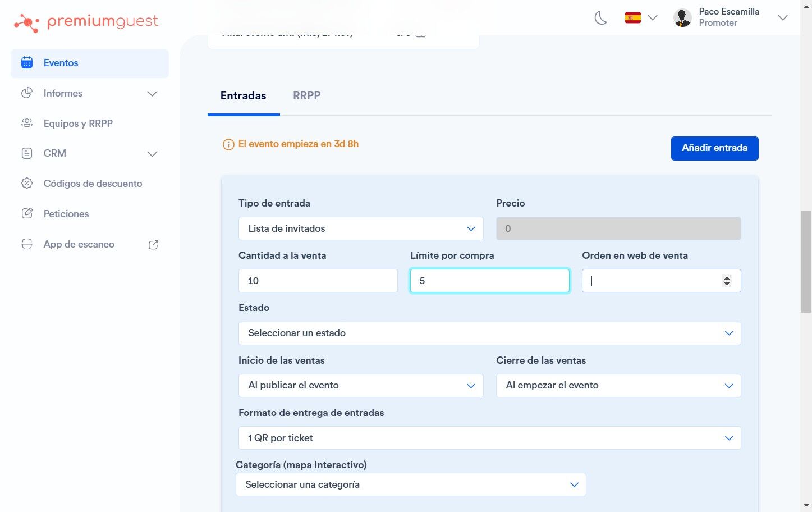
Task: Click stepper arrows in Orden en web field
Action: (727, 281)
